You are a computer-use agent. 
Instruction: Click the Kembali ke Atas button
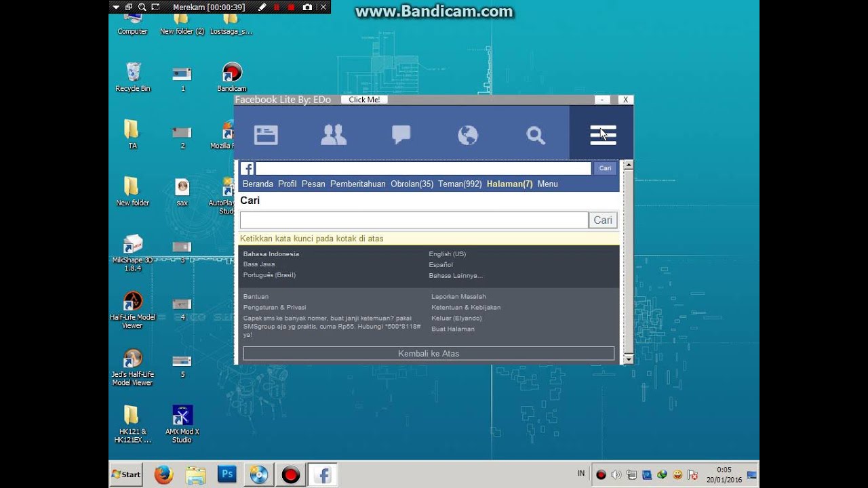click(429, 353)
